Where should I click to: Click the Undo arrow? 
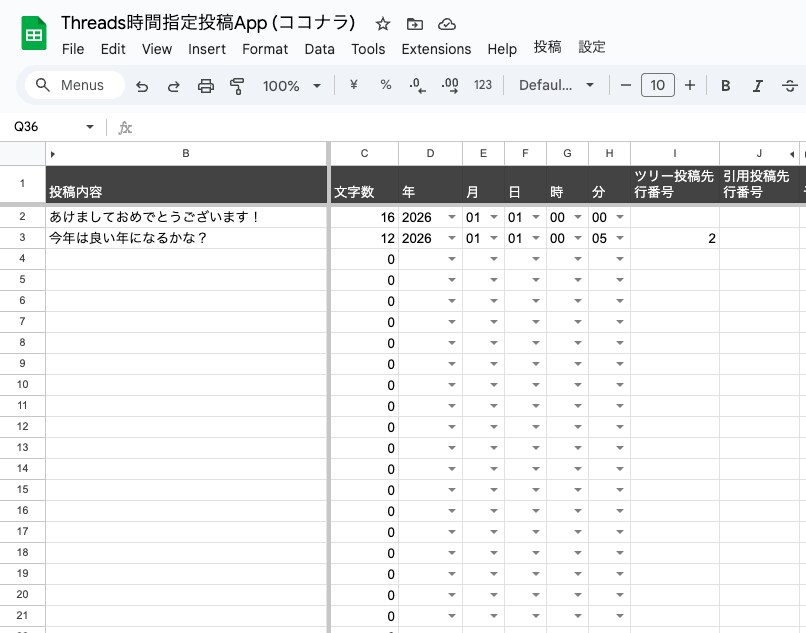coord(142,86)
